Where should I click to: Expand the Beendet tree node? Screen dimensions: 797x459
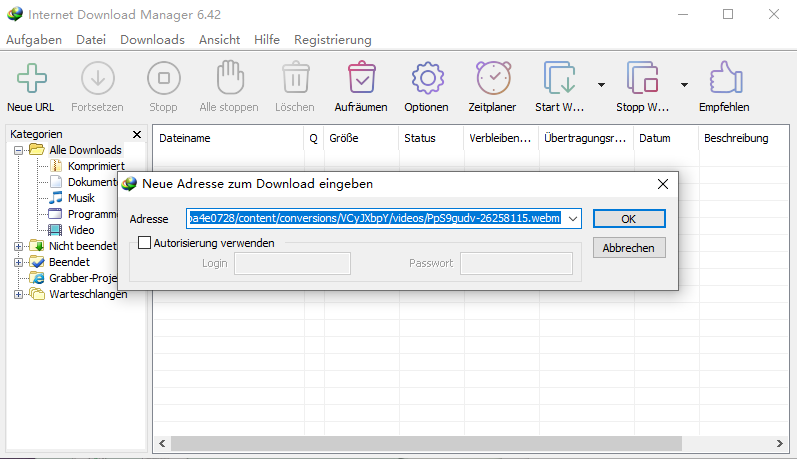pyautogui.click(x=18, y=262)
